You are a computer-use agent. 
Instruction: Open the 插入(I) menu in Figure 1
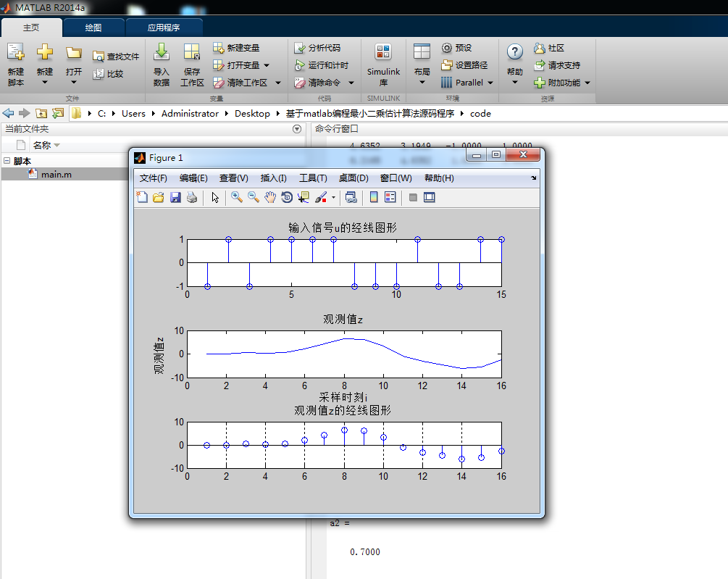click(274, 178)
